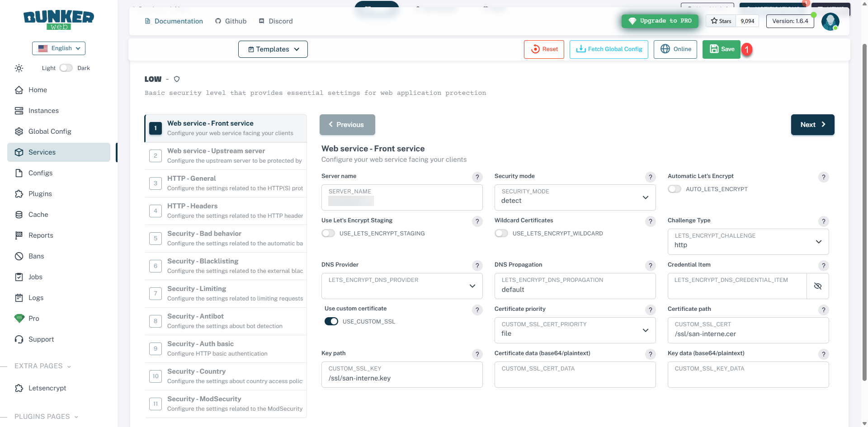Enable the AUTO_LETS_ENCRYPT toggle
The image size is (868, 427).
(675, 189)
